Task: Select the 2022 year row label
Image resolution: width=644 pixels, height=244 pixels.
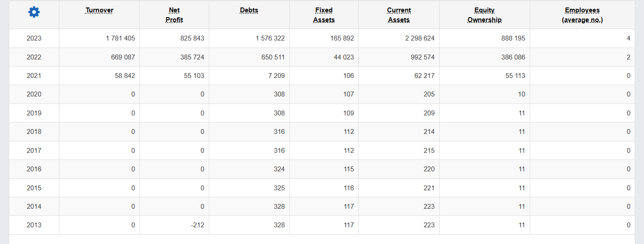Action: pos(34,57)
